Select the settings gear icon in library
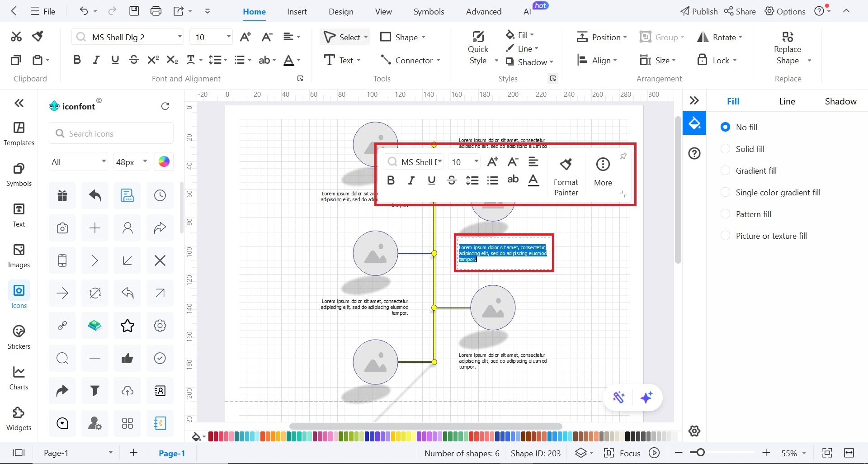The height and width of the screenshot is (464, 868). 160,326
